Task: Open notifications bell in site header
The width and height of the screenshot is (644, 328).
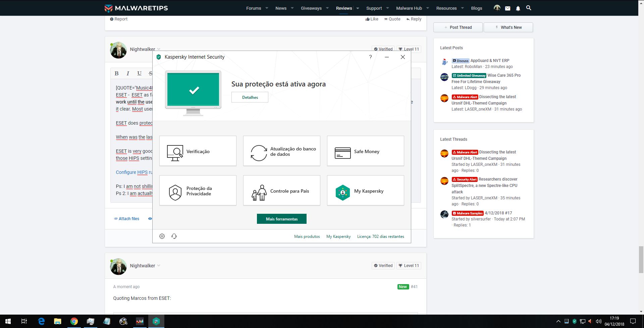Action: click(518, 8)
